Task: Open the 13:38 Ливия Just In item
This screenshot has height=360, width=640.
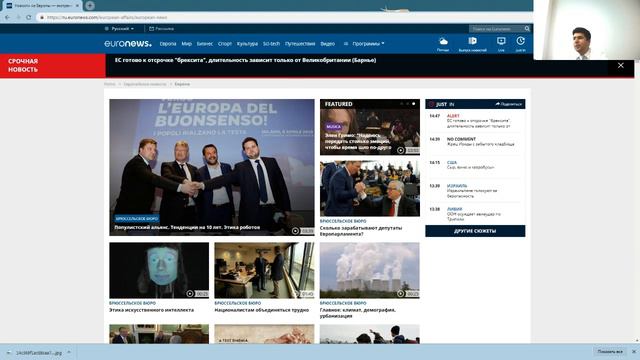Action: coord(475,214)
